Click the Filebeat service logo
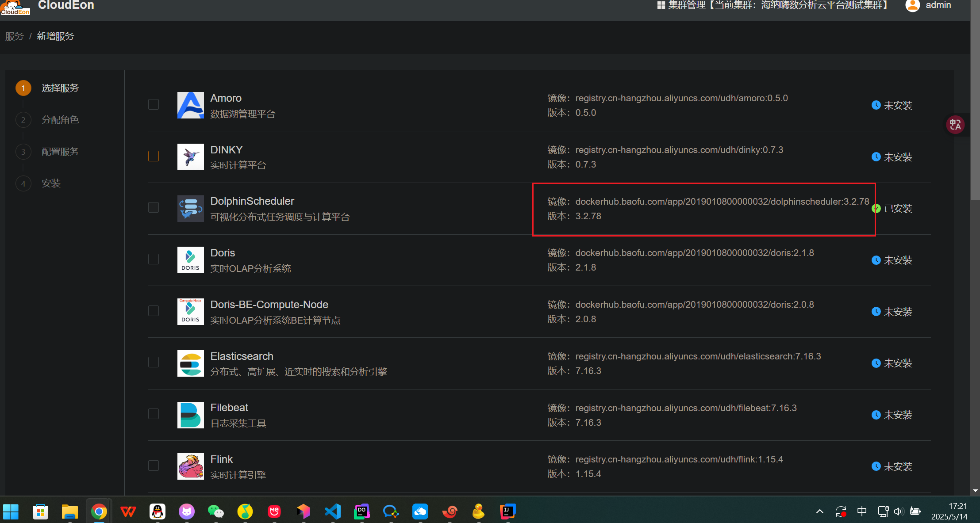 [x=190, y=415]
